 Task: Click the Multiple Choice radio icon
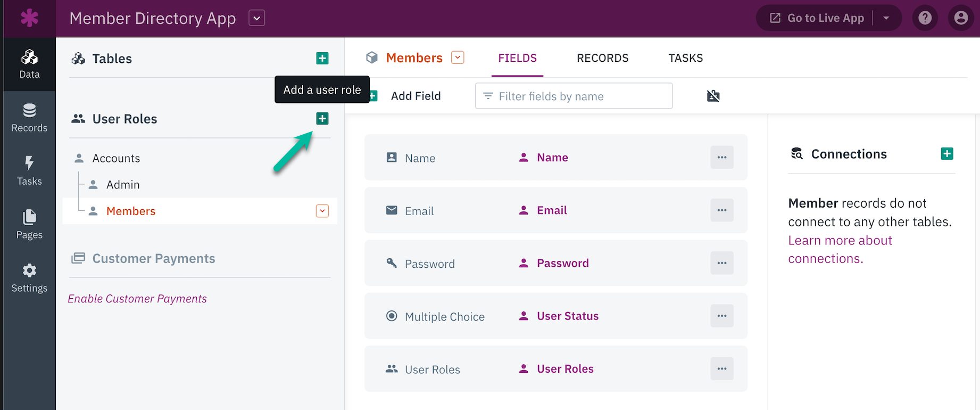pos(392,316)
